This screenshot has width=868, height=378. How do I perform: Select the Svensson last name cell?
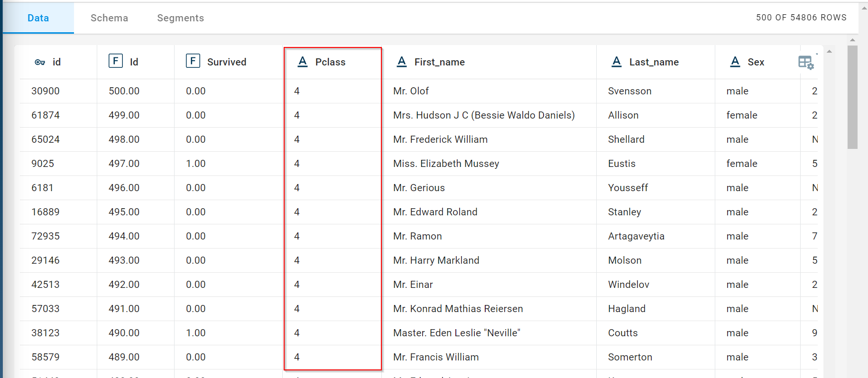coord(629,91)
